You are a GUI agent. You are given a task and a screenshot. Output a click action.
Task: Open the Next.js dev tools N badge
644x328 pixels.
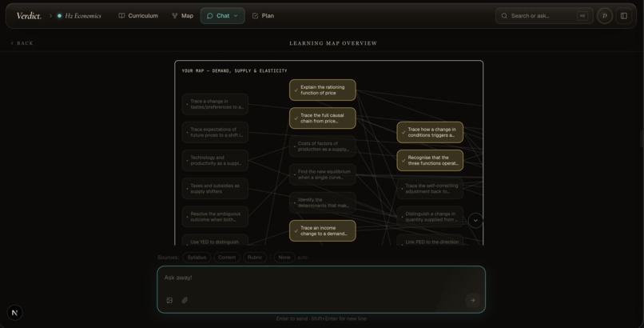(x=15, y=313)
